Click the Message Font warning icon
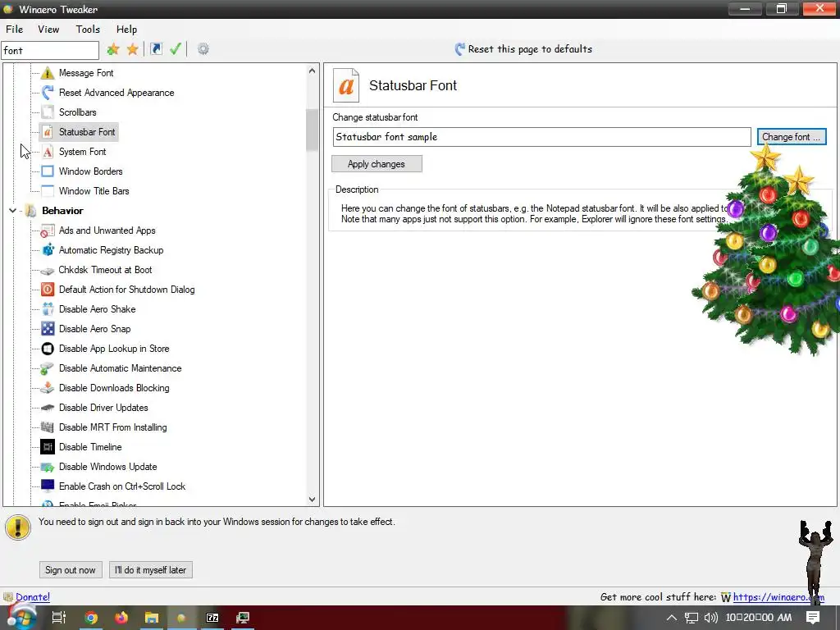Viewport: 840px width, 630px height. 48,73
